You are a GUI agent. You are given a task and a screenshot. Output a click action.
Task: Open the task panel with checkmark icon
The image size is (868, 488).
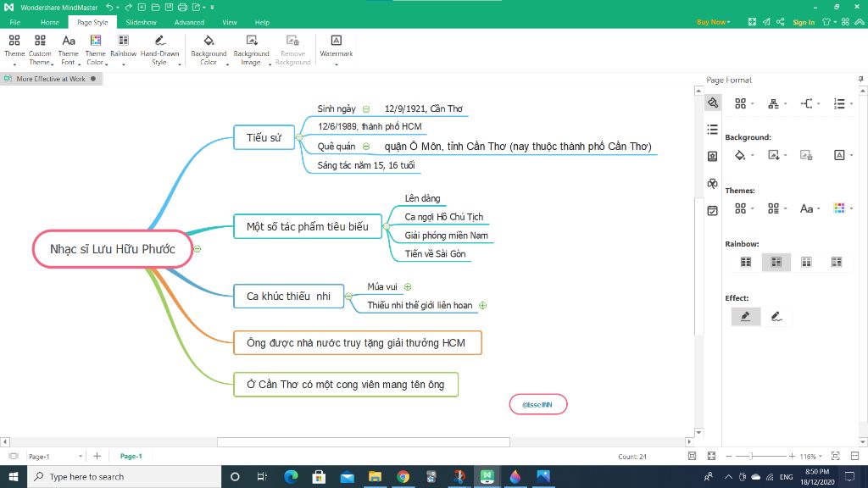point(712,211)
